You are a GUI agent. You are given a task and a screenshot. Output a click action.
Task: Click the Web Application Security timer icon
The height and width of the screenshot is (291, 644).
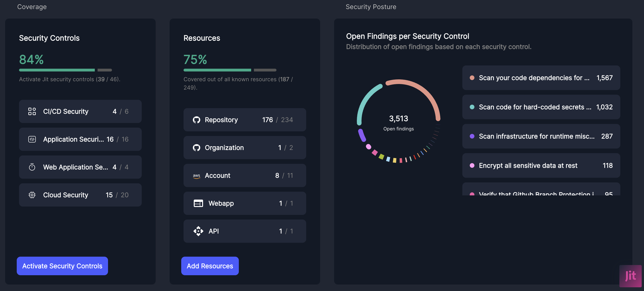(32, 167)
